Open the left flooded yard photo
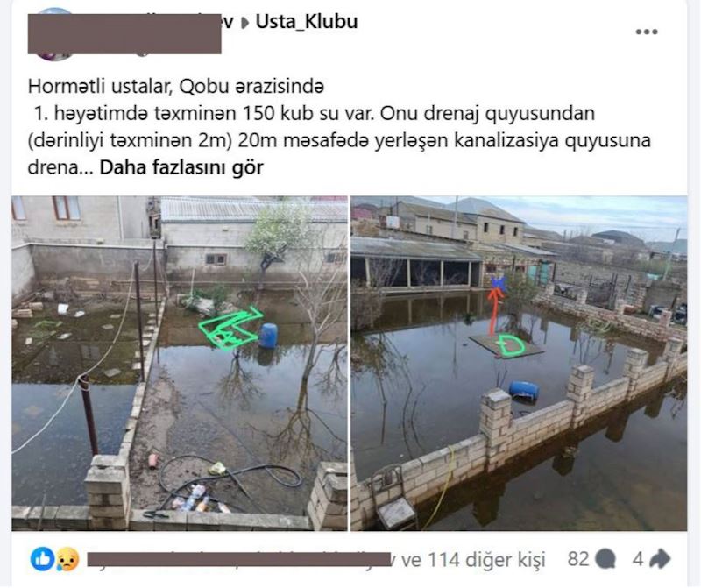This screenshot has width=701, height=588. point(180,363)
